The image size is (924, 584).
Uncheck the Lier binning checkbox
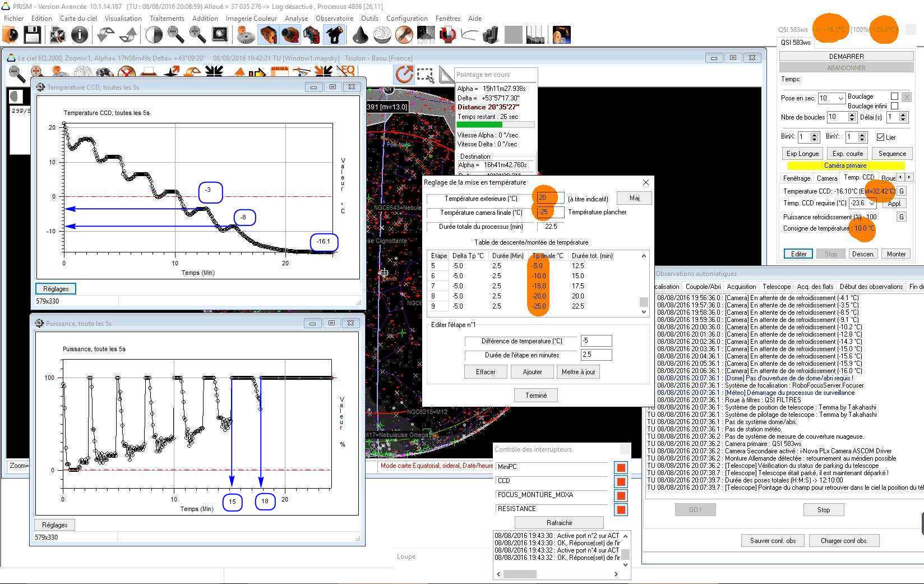pos(880,137)
